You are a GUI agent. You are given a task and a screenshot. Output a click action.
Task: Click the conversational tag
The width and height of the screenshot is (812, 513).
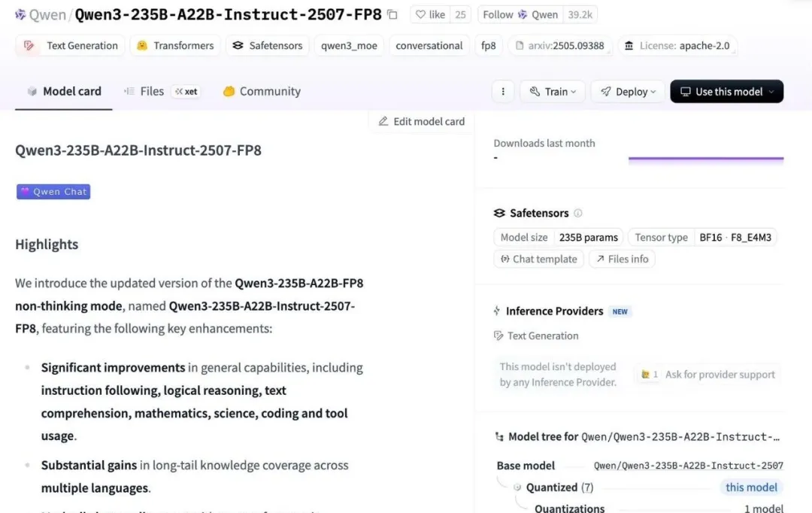pyautogui.click(x=429, y=46)
